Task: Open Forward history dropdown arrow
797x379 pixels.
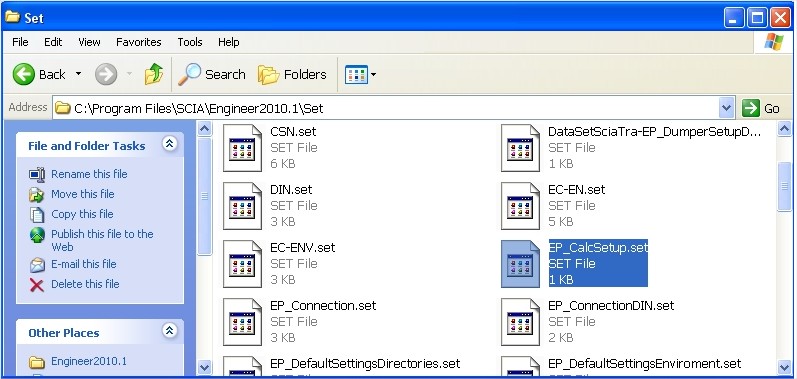Action: pos(129,74)
